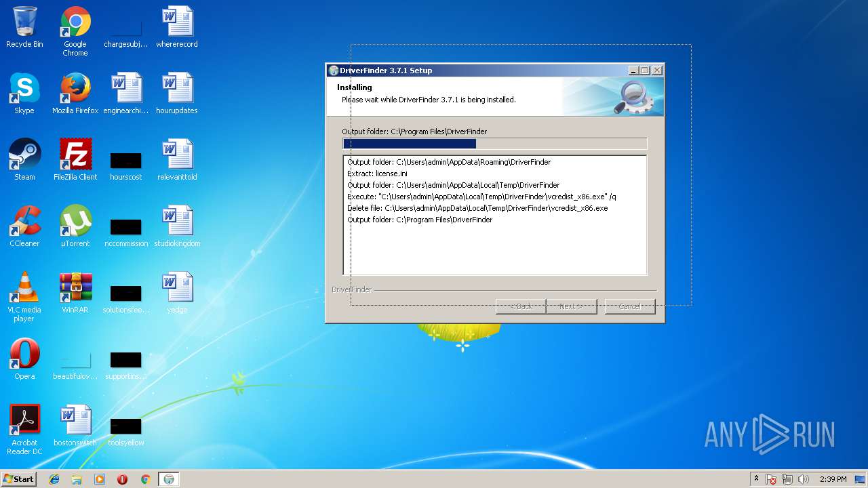Select the hourupdates Word document
Viewport: 868px width, 488px height.
click(177, 94)
